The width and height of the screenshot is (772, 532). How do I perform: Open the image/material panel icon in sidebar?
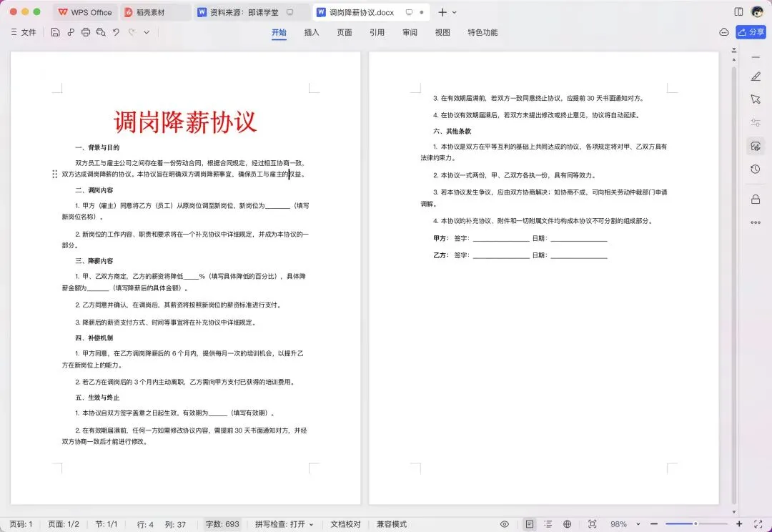[x=756, y=146]
